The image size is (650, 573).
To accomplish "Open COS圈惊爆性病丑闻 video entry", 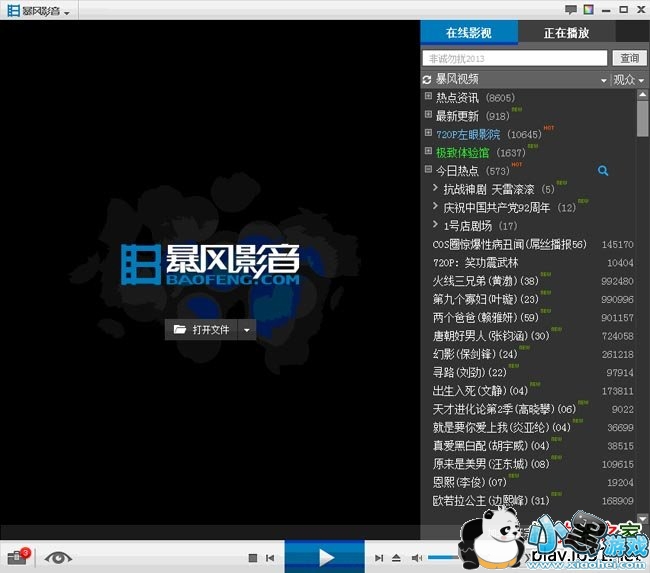I will tap(532, 245).
